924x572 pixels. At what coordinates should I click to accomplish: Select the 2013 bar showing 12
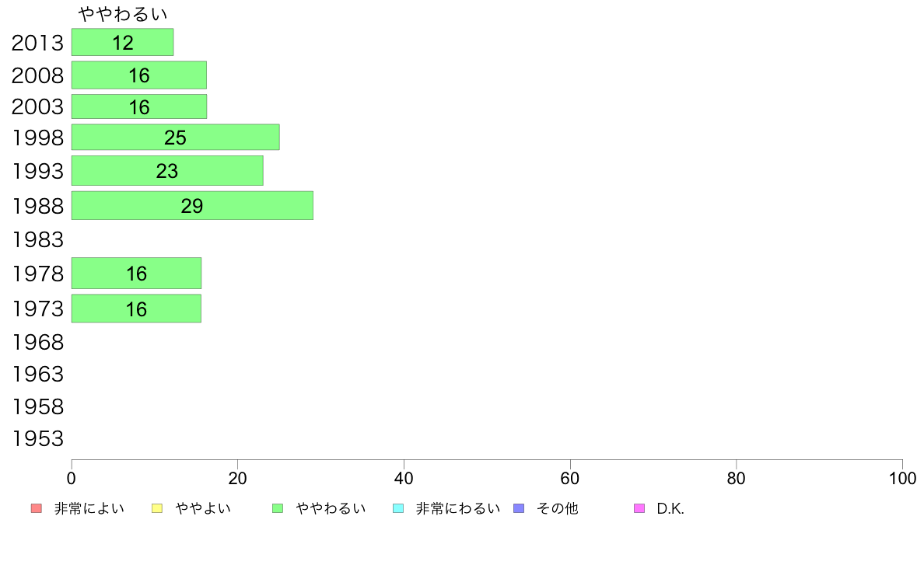pos(123,42)
